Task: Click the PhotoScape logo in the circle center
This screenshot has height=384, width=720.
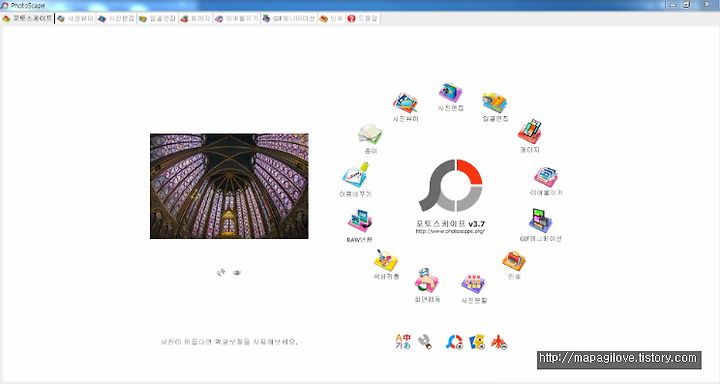Action: pyautogui.click(x=450, y=186)
